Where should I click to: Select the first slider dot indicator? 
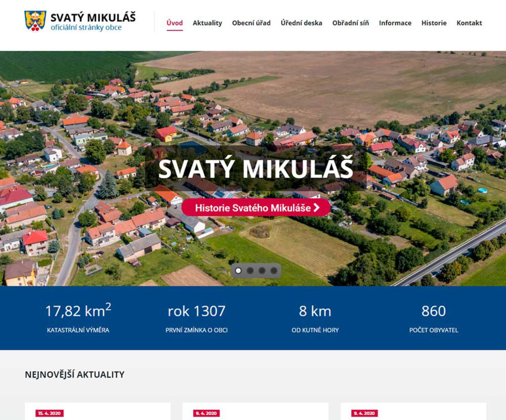pos(238,271)
